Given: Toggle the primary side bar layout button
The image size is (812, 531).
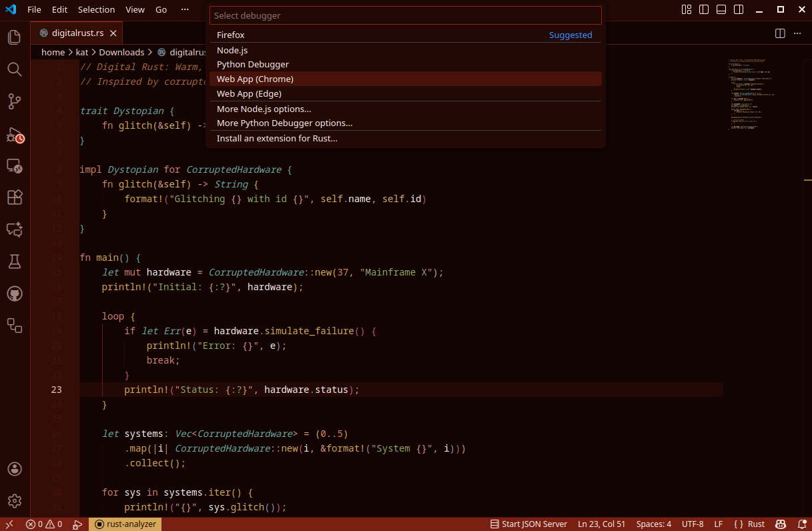Looking at the screenshot, I should pyautogui.click(x=704, y=9).
